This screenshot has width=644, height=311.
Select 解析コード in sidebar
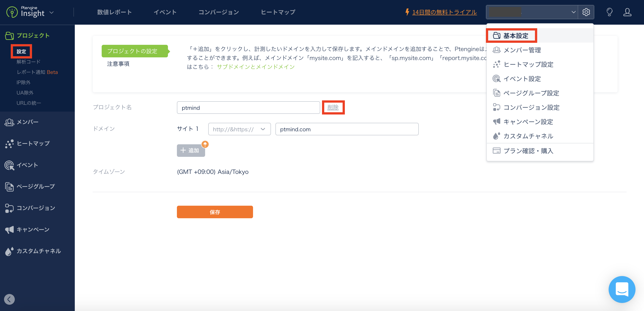click(x=28, y=62)
